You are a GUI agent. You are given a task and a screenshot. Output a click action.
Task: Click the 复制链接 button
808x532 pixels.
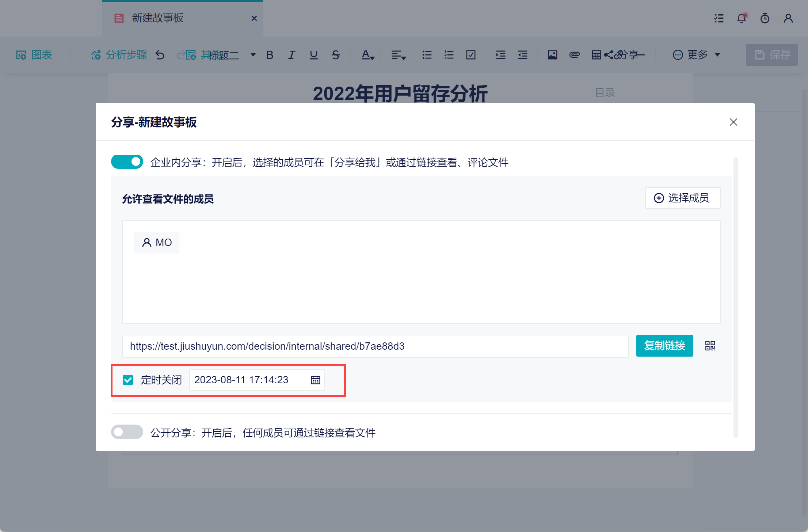[x=664, y=346]
